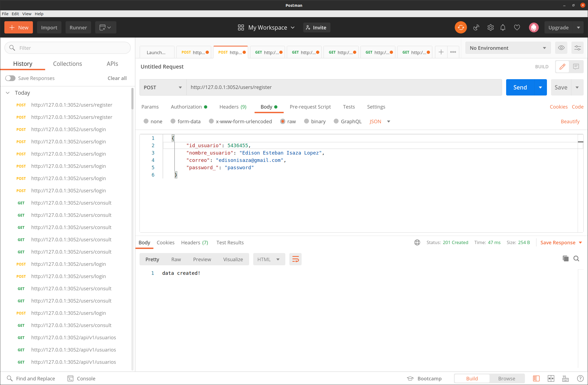Open the View menu
588x385 pixels.
point(27,14)
